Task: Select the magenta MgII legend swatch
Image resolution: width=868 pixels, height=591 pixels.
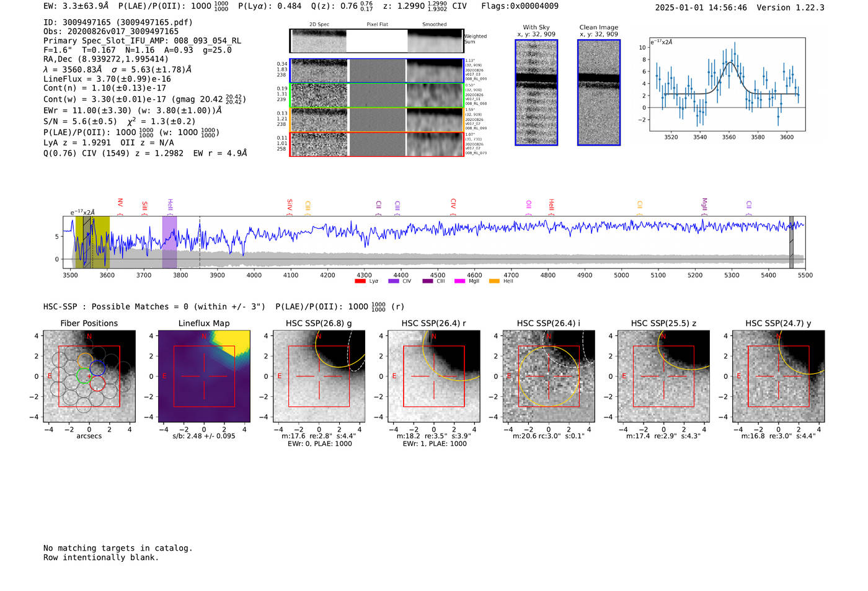Action: coord(459,282)
